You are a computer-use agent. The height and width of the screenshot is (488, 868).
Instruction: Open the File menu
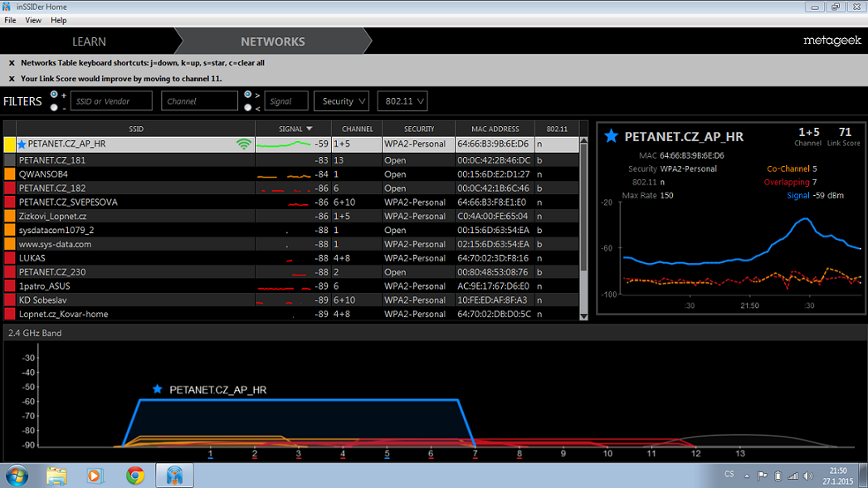pyautogui.click(x=10, y=20)
